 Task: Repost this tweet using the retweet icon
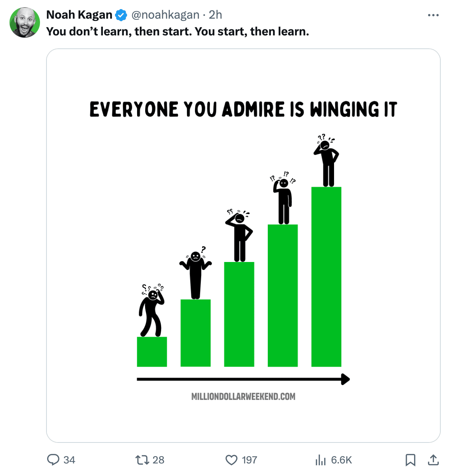tap(142, 460)
